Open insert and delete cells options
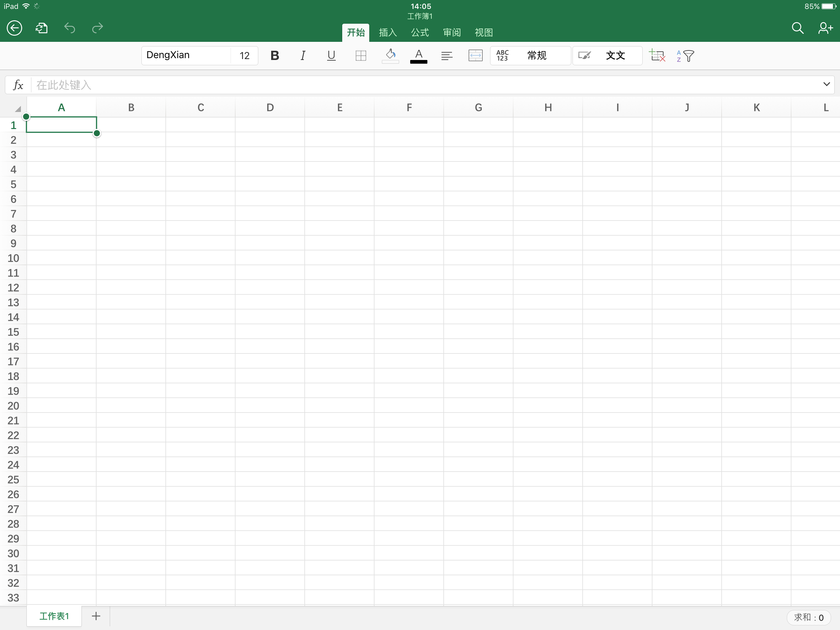 pyautogui.click(x=658, y=55)
